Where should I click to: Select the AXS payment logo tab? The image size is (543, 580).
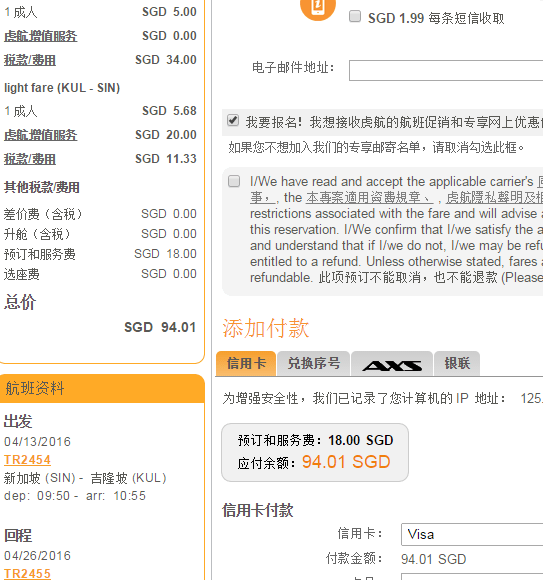392,364
